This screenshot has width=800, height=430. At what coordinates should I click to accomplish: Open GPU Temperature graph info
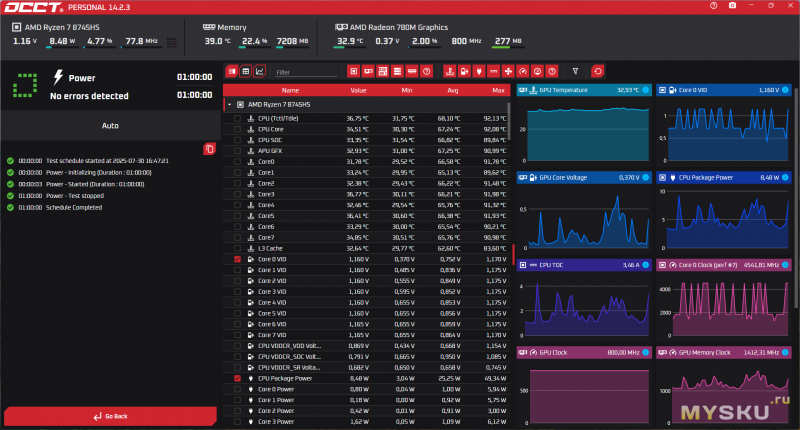(645, 90)
